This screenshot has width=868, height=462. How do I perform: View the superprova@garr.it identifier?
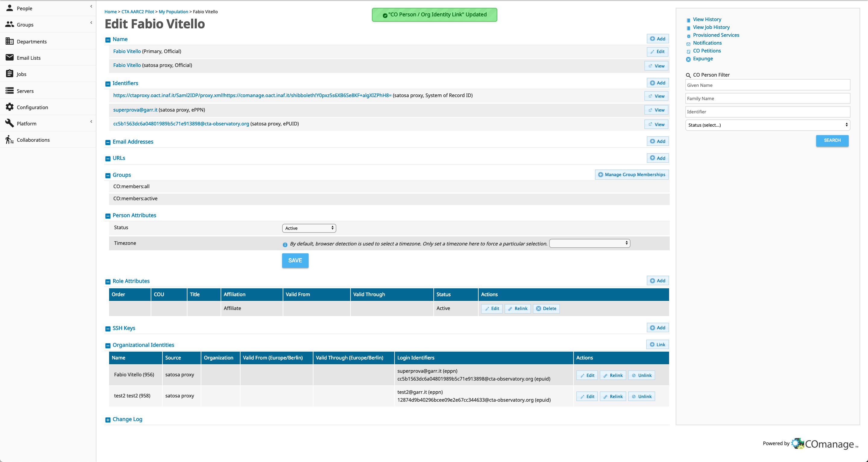(x=656, y=110)
